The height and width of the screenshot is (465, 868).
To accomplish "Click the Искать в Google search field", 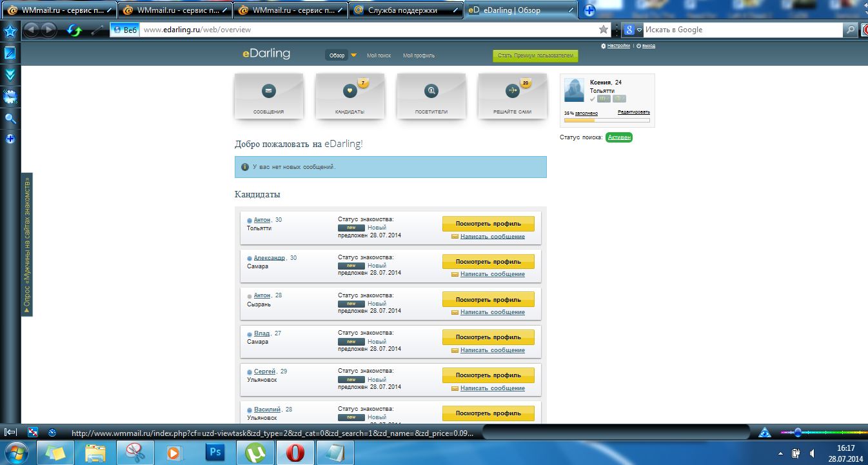I will tap(742, 30).
